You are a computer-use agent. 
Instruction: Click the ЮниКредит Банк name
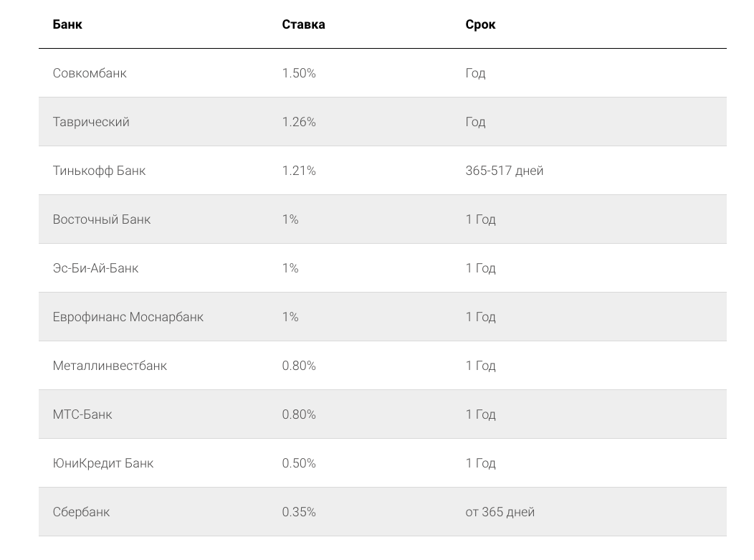[103, 463]
